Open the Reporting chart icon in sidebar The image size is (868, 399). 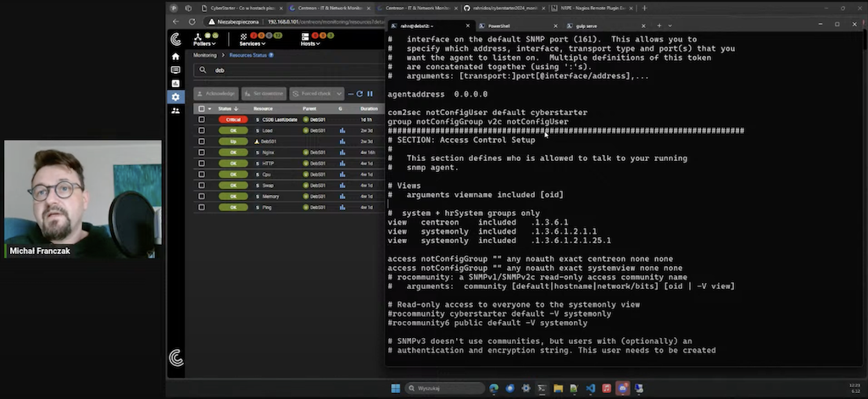(175, 83)
